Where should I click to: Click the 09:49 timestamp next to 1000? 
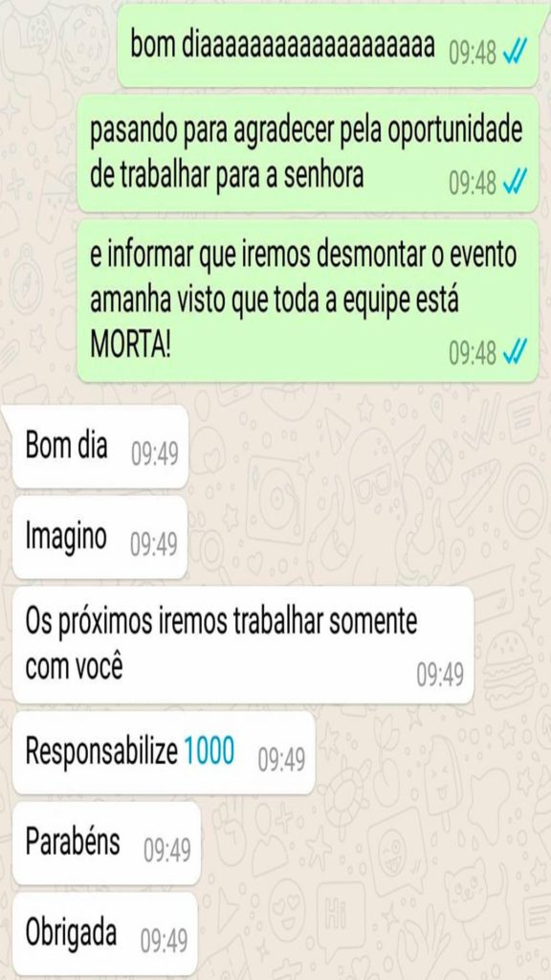(282, 760)
